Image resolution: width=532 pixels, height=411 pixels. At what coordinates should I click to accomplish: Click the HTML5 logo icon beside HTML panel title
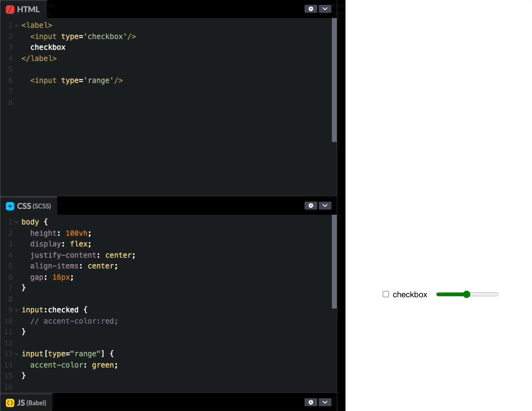[x=10, y=9]
